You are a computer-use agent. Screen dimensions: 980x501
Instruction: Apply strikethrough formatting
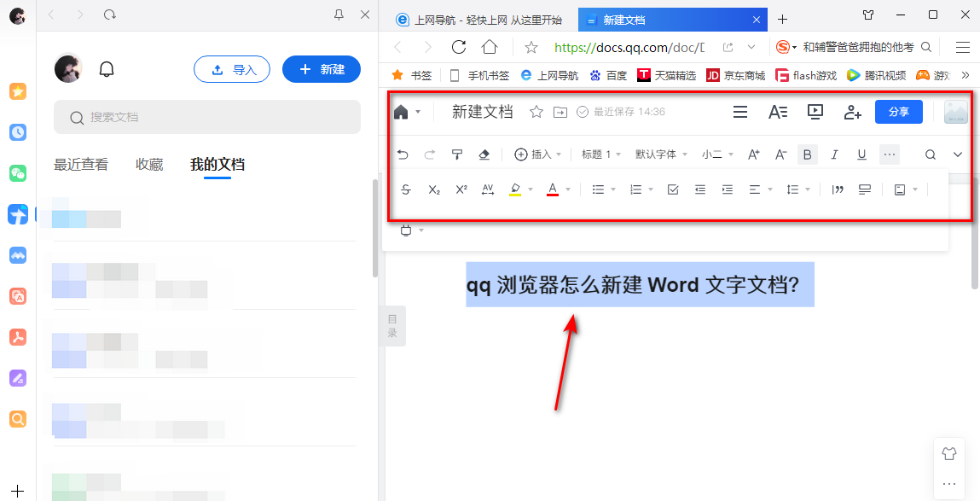click(405, 189)
